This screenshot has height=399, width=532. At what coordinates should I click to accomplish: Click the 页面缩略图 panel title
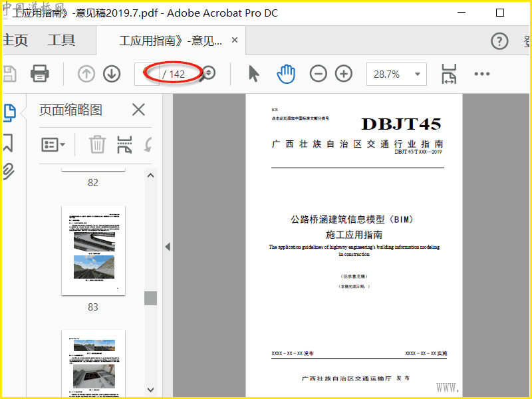[70, 110]
